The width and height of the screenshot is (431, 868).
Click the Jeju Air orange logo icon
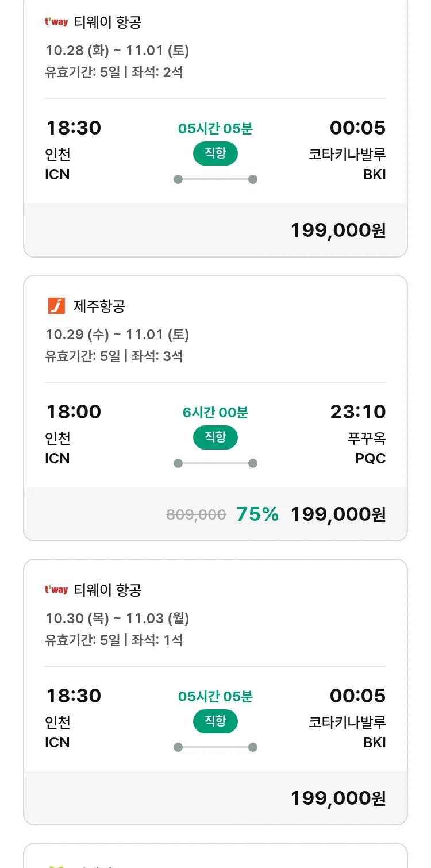(56, 306)
